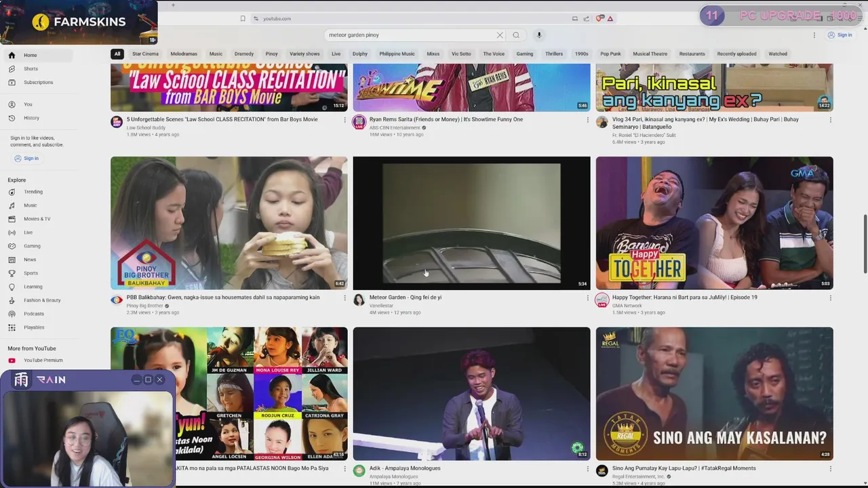This screenshot has height=488, width=868.
Task: Open Live under Explore
Action: click(x=37, y=232)
